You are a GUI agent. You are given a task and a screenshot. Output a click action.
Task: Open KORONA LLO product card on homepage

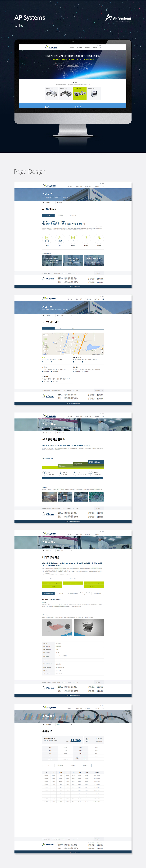pos(66,93)
